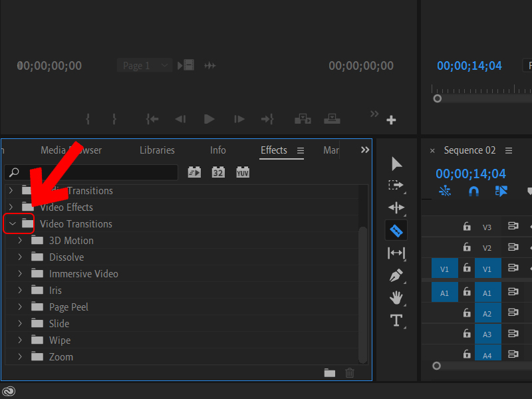Viewport: 532px width, 399px height.
Task: Create a new custom bin in Effects
Action: (329, 373)
